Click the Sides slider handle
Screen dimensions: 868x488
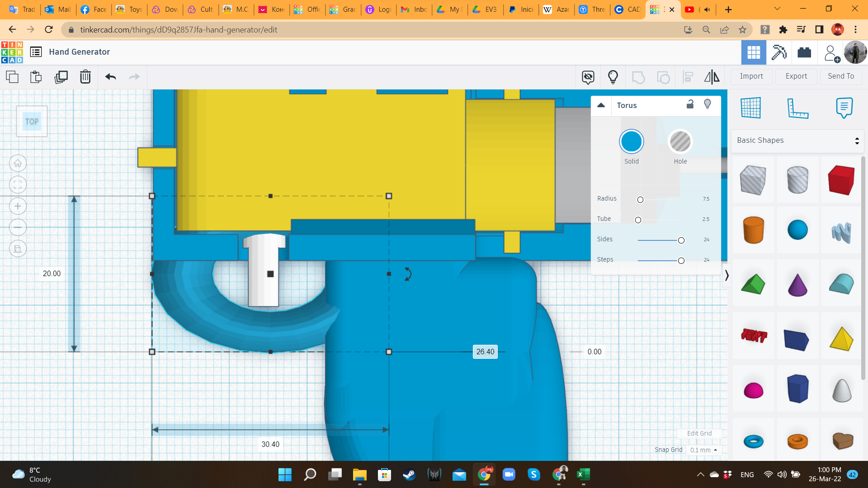point(681,240)
